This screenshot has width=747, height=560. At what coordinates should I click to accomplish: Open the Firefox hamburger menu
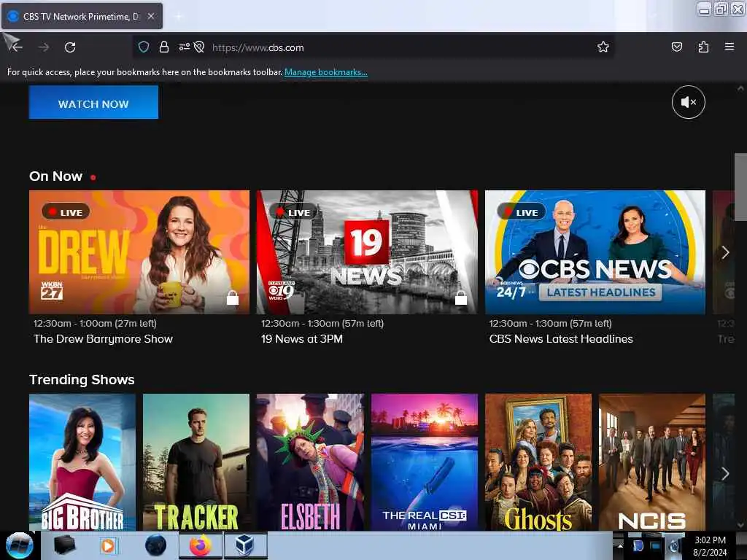pyautogui.click(x=729, y=47)
